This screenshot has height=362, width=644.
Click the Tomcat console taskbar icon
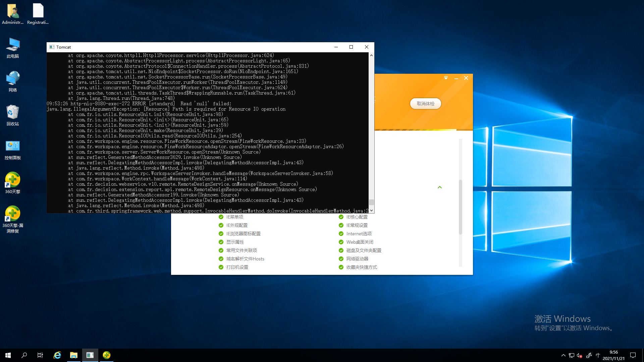(x=90, y=355)
